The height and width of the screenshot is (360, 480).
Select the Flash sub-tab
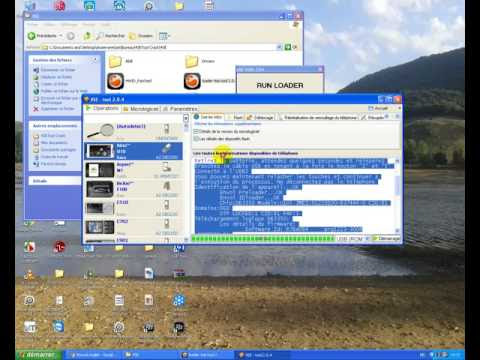point(235,117)
